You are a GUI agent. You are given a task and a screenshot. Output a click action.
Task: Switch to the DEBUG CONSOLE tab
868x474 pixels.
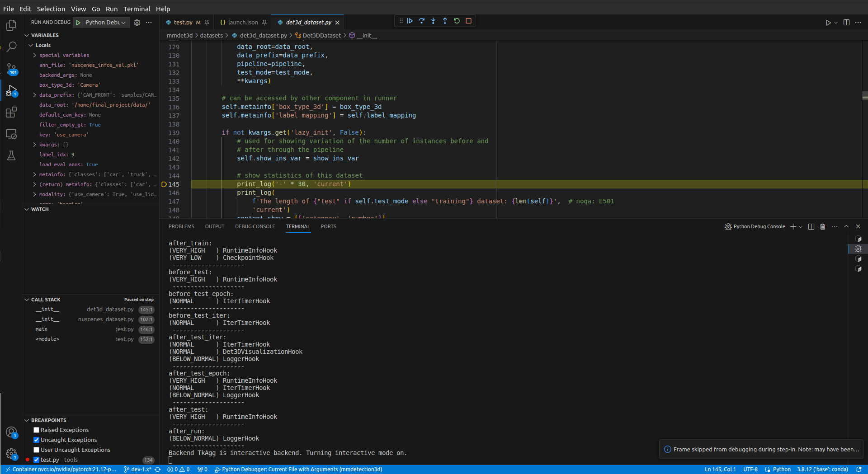[255, 226]
